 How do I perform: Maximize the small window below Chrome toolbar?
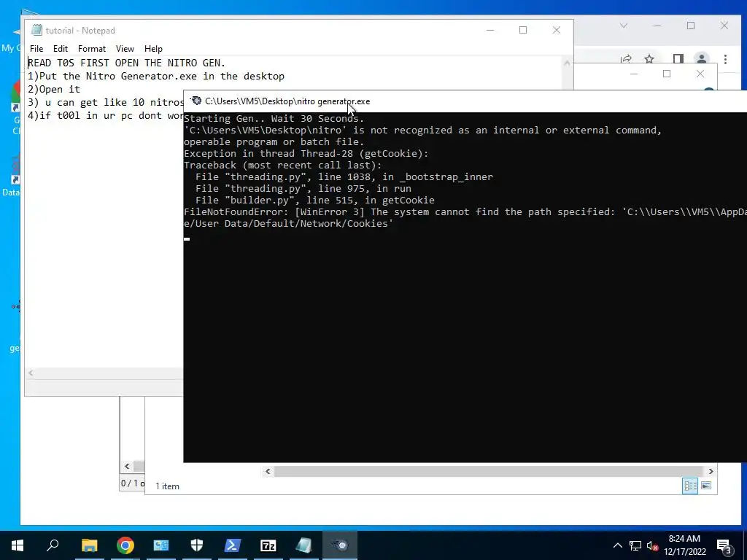pyautogui.click(x=667, y=74)
